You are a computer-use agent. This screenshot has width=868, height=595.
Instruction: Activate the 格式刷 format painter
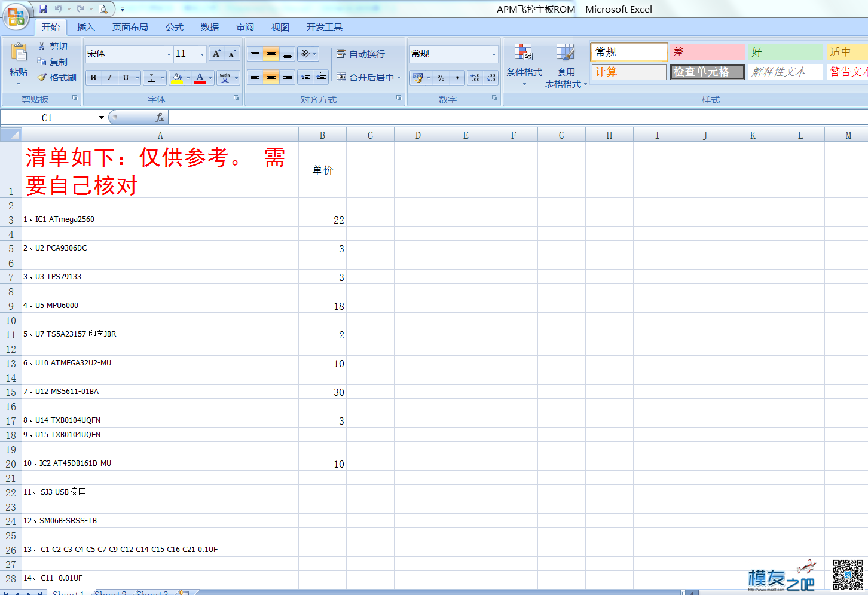(57, 77)
